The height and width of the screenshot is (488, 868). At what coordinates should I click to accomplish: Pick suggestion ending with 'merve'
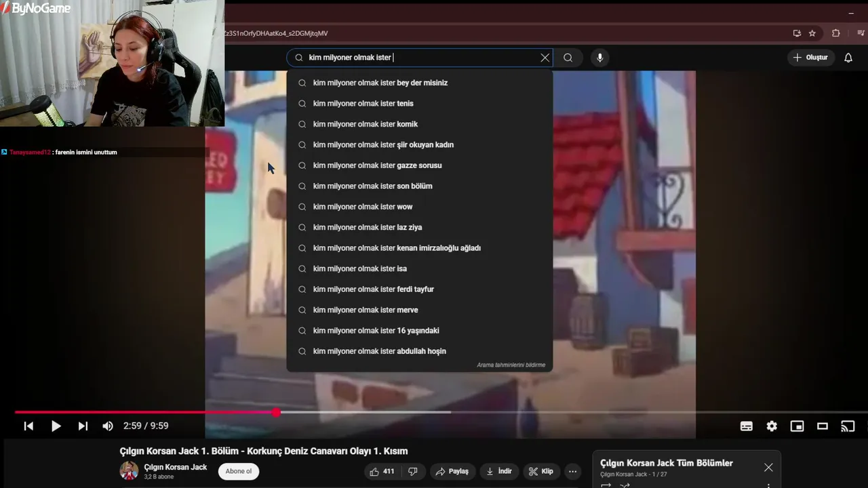419,310
